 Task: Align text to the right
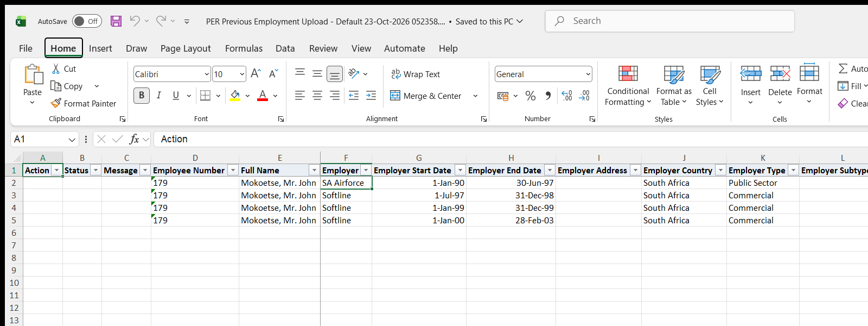tap(335, 96)
